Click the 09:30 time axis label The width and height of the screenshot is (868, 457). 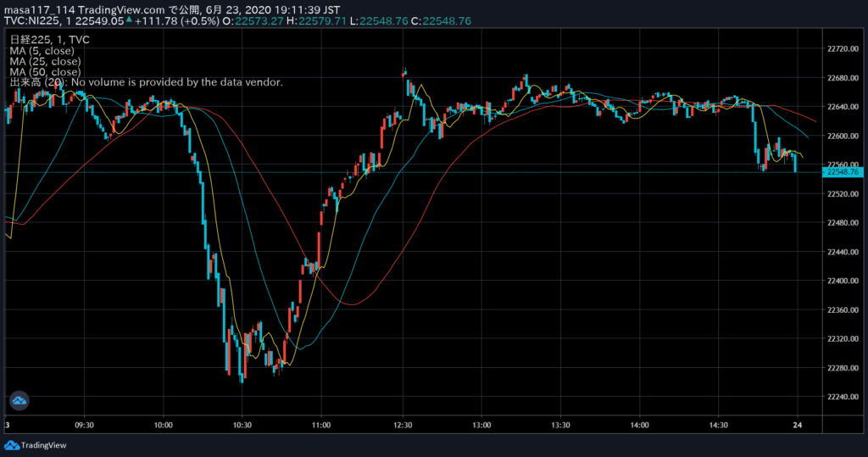pos(84,426)
